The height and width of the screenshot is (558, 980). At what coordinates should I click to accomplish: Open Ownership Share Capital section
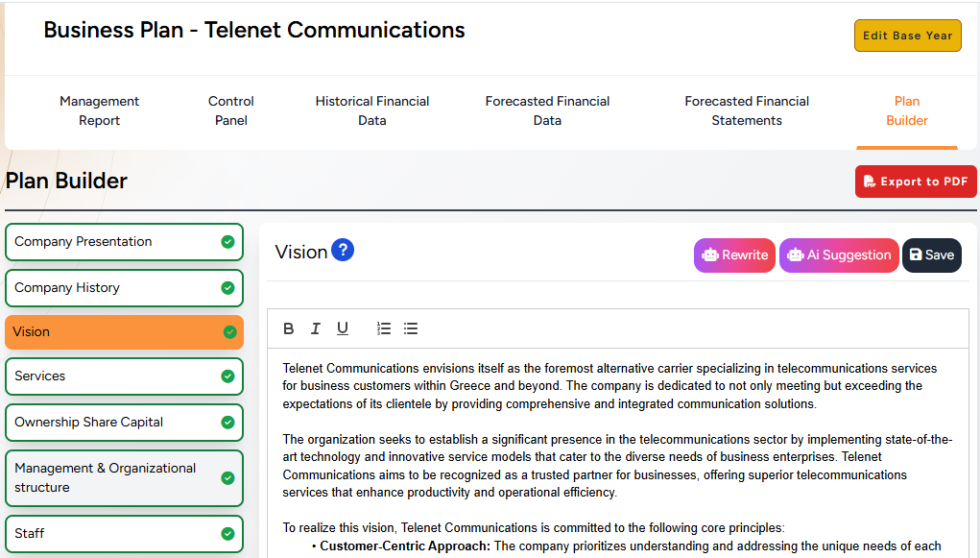124,423
